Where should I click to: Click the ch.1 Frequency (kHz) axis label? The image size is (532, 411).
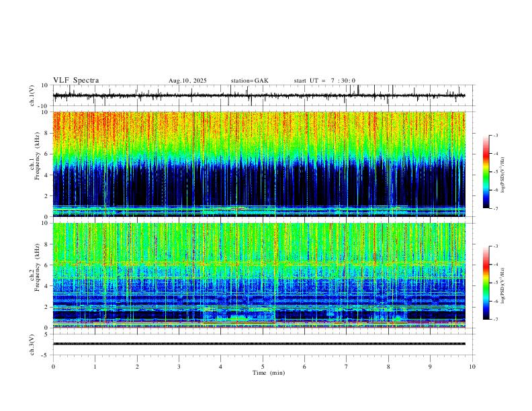click(x=35, y=156)
